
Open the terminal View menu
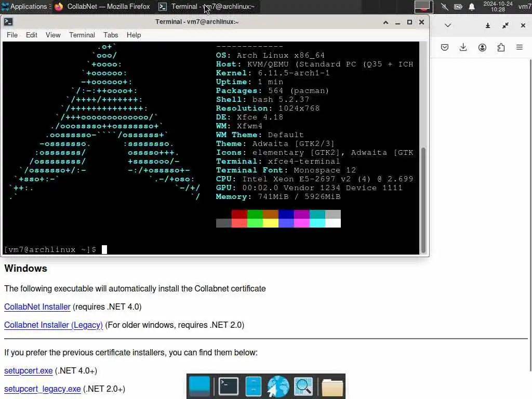[53, 35]
